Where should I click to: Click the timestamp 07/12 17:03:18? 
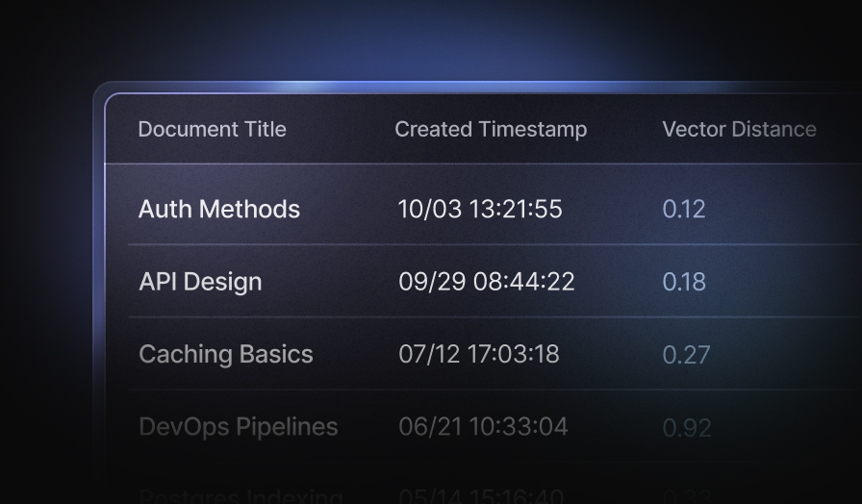pos(478,354)
